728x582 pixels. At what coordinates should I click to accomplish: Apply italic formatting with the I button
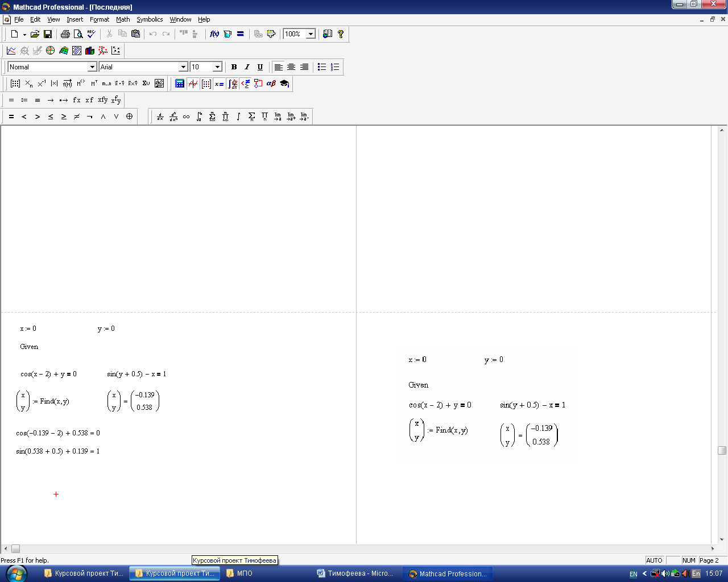(247, 67)
